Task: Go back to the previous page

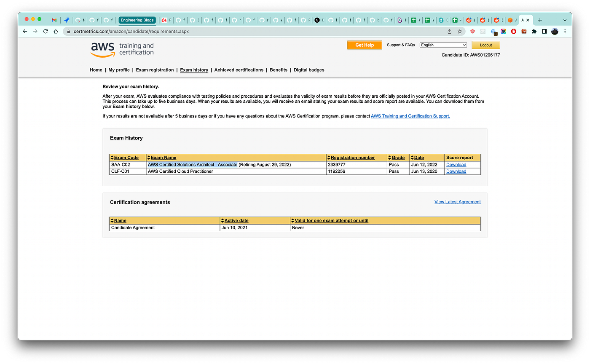Action: click(25, 31)
